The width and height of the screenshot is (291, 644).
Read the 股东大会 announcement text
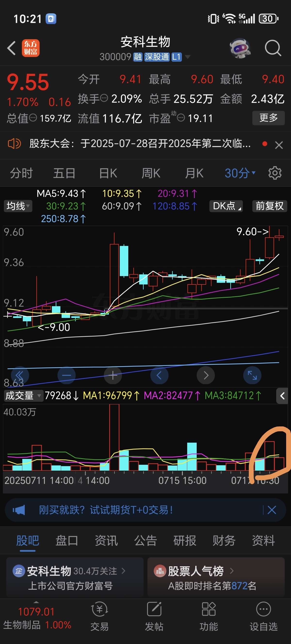pyautogui.click(x=140, y=144)
